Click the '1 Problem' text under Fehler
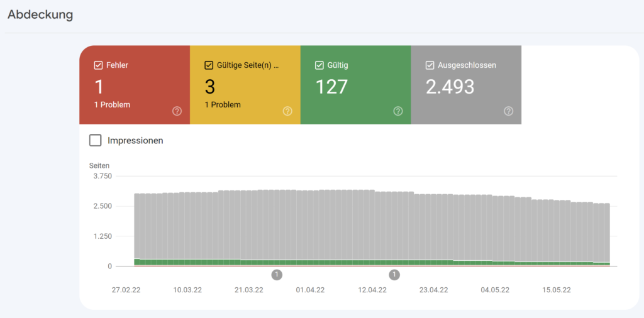 (x=112, y=104)
